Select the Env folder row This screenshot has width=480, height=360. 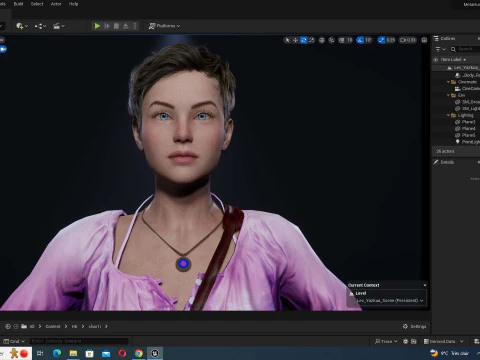[456, 95]
